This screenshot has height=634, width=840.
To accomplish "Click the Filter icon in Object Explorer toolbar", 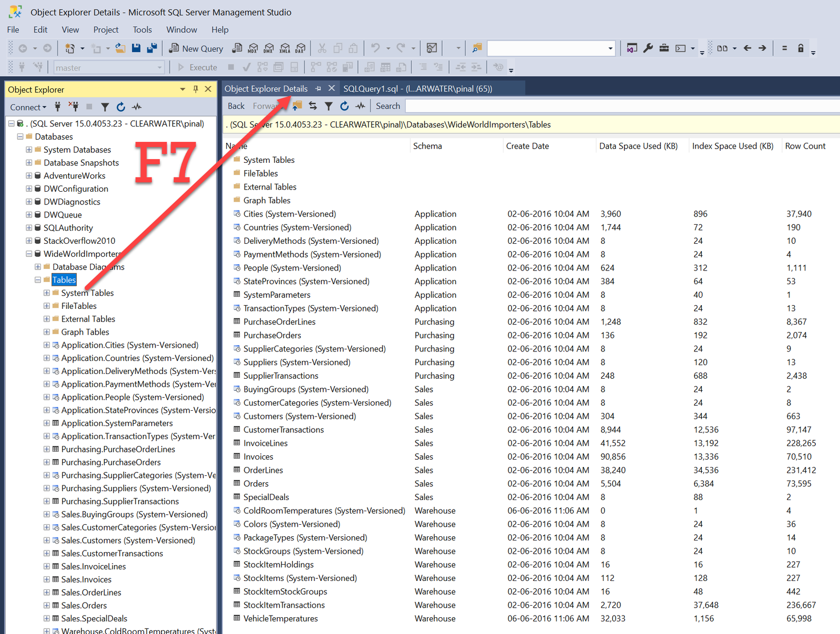I will click(x=105, y=107).
